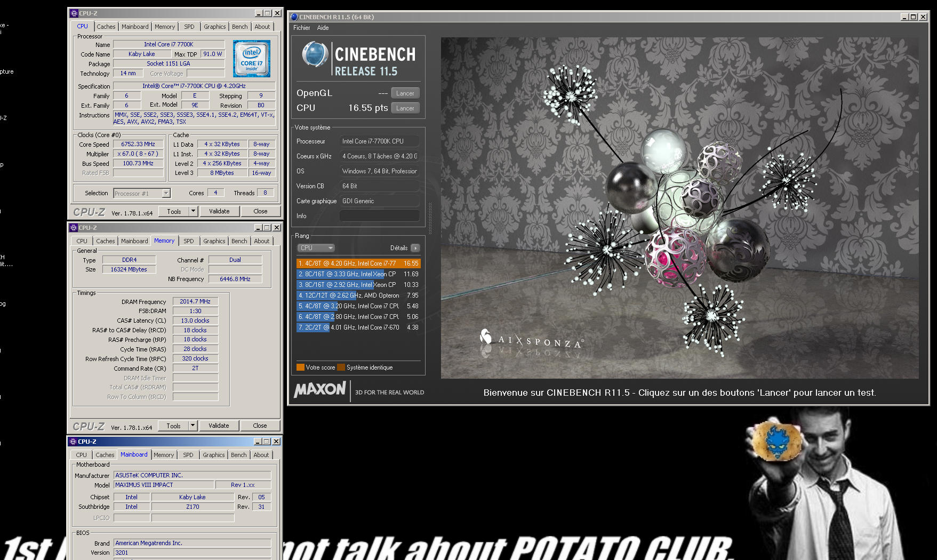The width and height of the screenshot is (937, 560).
Task: Open Bench tab in top CPU-Z window
Action: pos(240,27)
